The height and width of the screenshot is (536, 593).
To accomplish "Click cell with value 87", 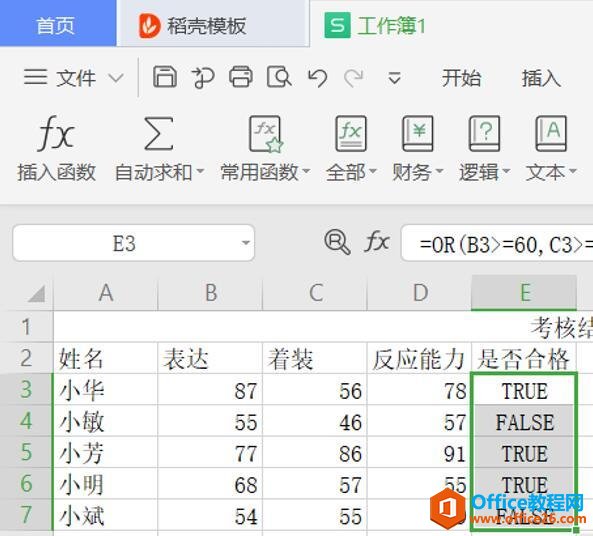I will [210, 390].
